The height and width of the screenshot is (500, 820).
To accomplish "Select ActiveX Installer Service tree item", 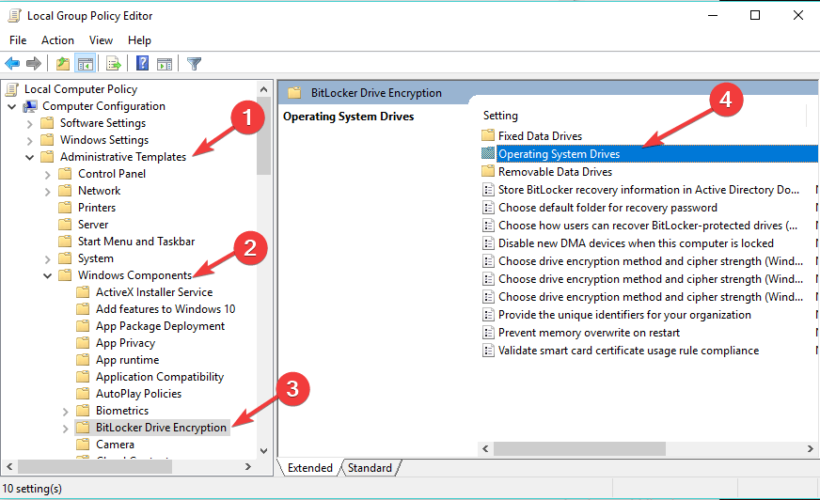I will [154, 292].
